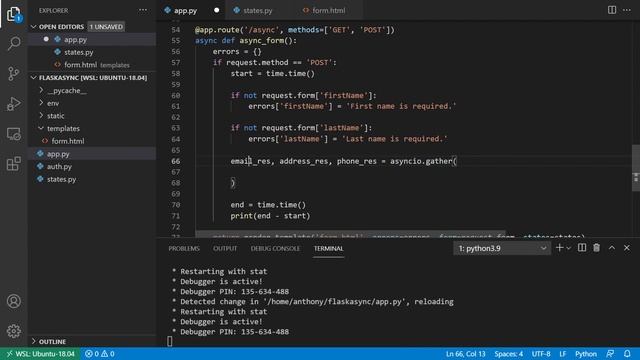Open launch profile arrow next to plus

[568, 248]
